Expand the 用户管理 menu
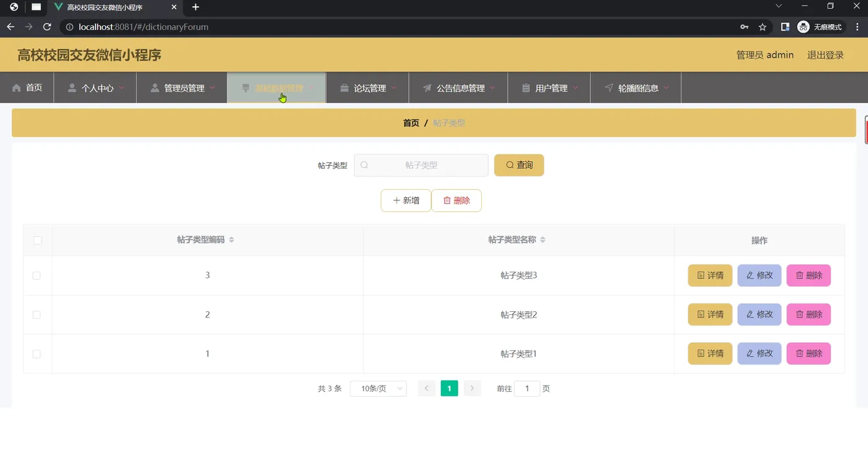 549,88
